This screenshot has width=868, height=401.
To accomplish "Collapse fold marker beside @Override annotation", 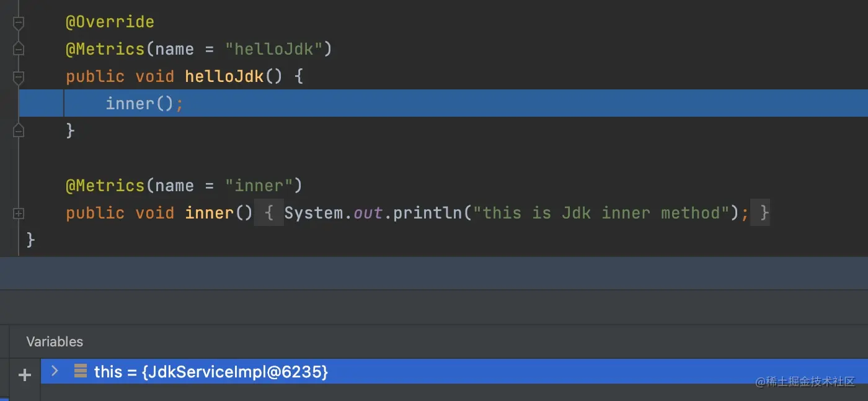I will coord(19,22).
